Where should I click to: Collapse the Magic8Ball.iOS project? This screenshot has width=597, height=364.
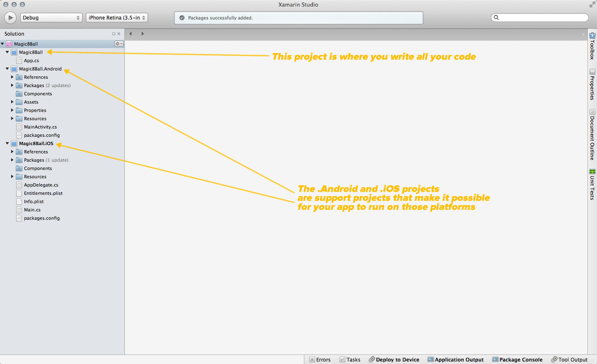coord(7,143)
